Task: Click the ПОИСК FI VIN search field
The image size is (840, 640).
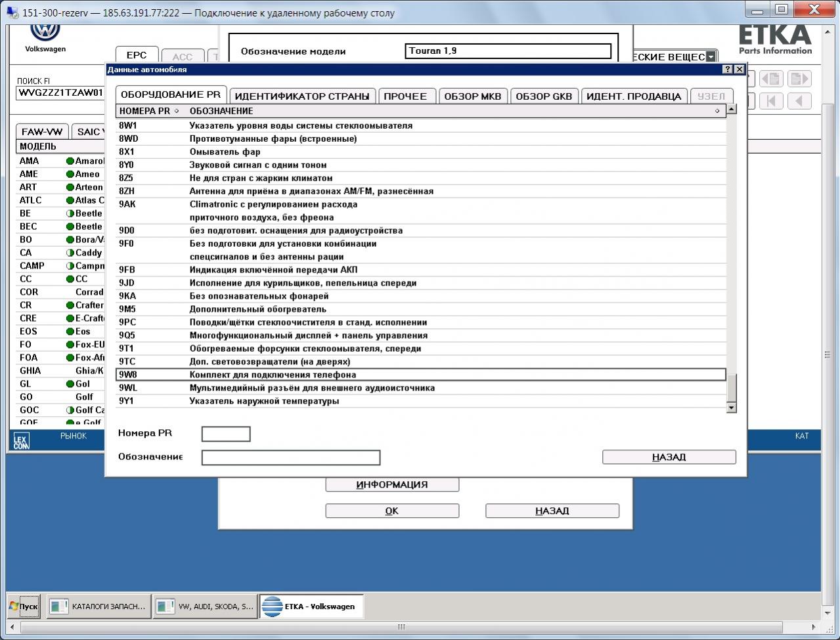Action: (60, 93)
